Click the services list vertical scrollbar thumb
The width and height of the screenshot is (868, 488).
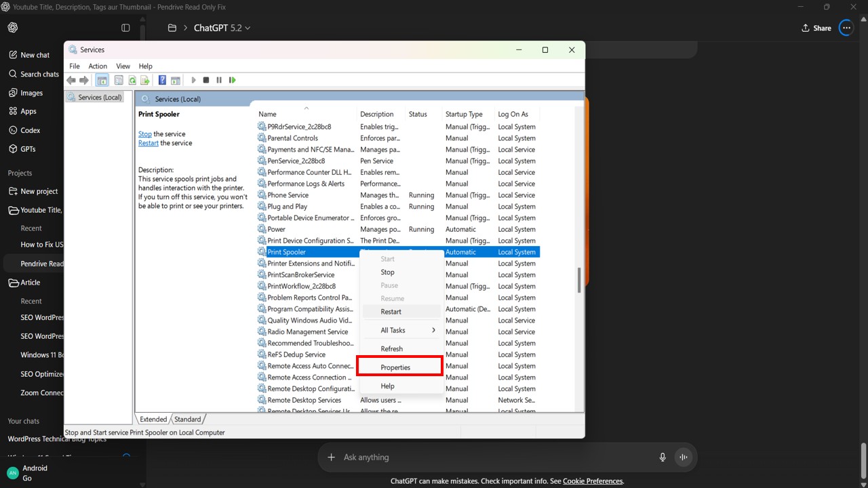coord(579,280)
